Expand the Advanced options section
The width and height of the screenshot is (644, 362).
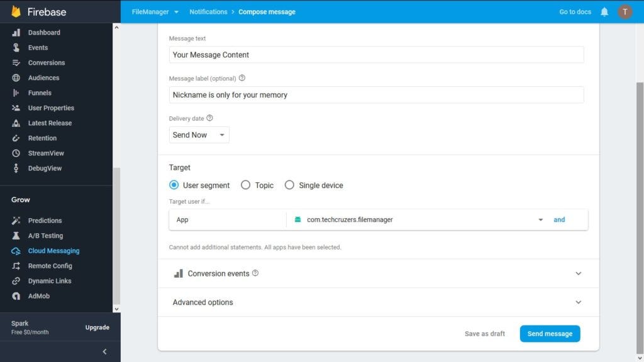point(378,302)
